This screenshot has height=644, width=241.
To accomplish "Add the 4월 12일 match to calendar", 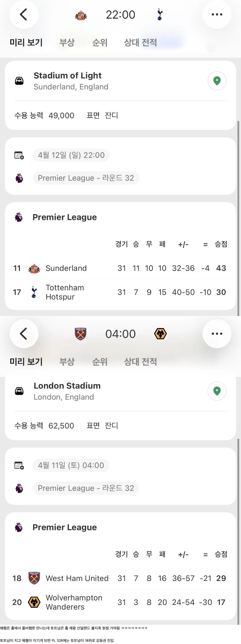I will tap(19, 155).
